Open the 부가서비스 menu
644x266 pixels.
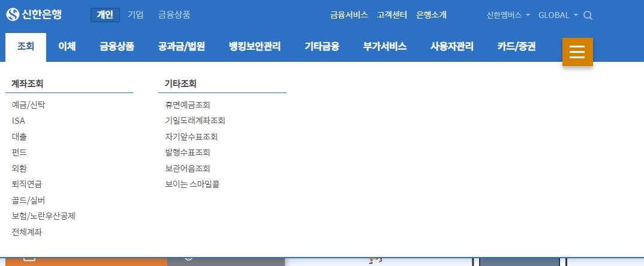[385, 47]
